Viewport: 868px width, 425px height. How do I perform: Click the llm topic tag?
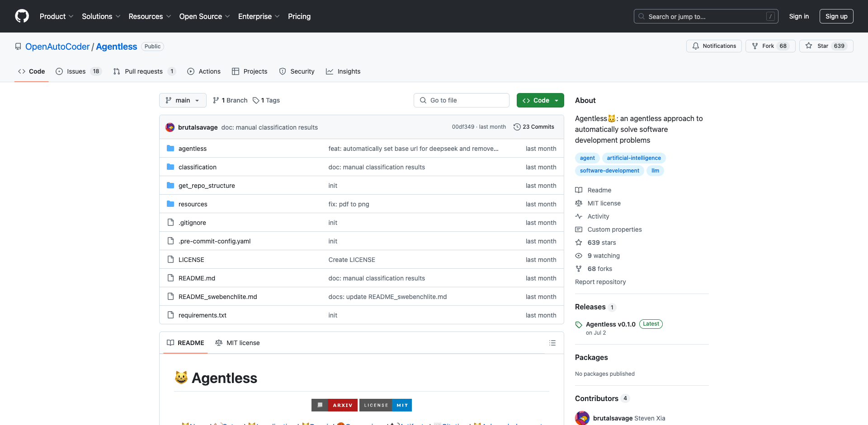point(655,171)
